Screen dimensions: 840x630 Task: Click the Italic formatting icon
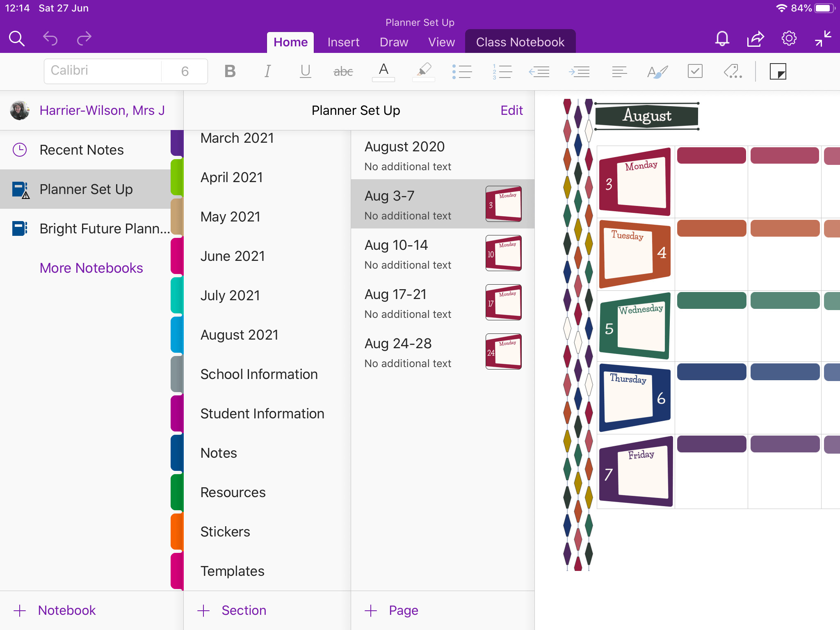tap(268, 71)
